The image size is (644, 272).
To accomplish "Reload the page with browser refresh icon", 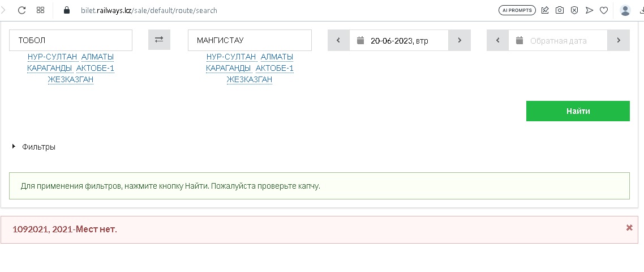I will coord(22,10).
